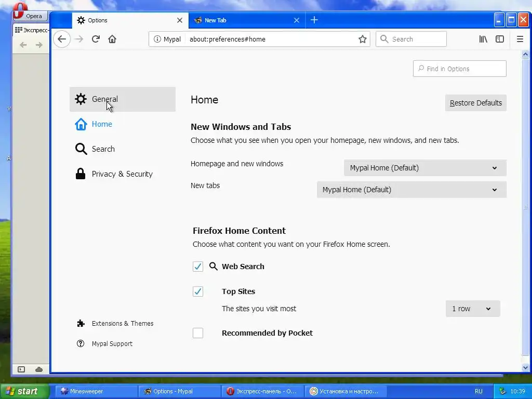Open Mypal Support link
Viewport: 532px width, 399px height.
point(112,344)
